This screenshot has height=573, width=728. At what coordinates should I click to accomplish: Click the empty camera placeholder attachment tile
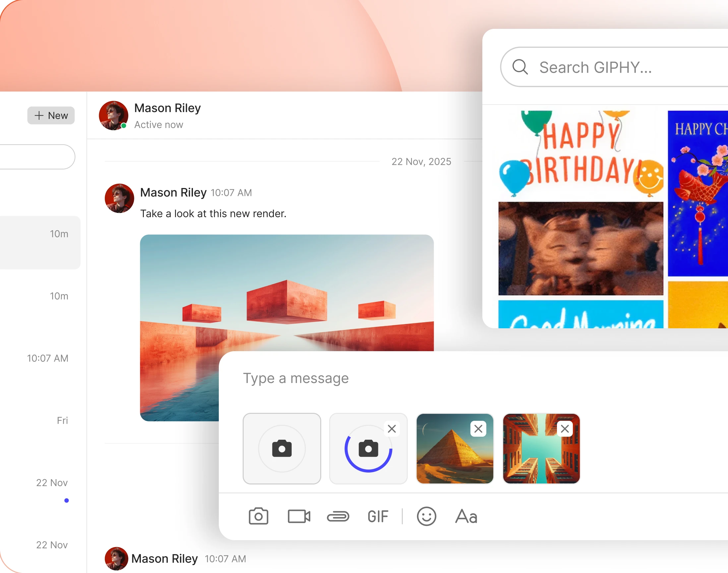pyautogui.click(x=282, y=448)
